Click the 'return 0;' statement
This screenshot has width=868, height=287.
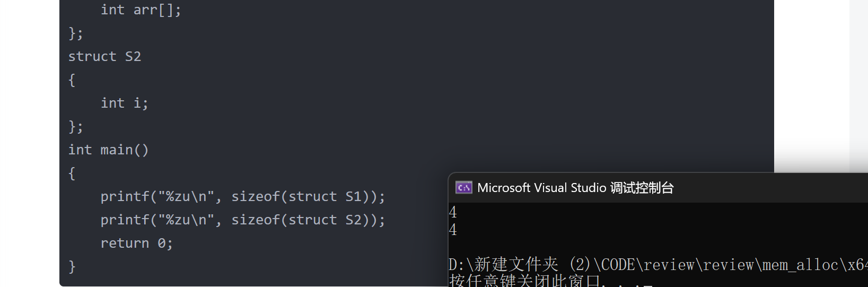click(x=136, y=243)
